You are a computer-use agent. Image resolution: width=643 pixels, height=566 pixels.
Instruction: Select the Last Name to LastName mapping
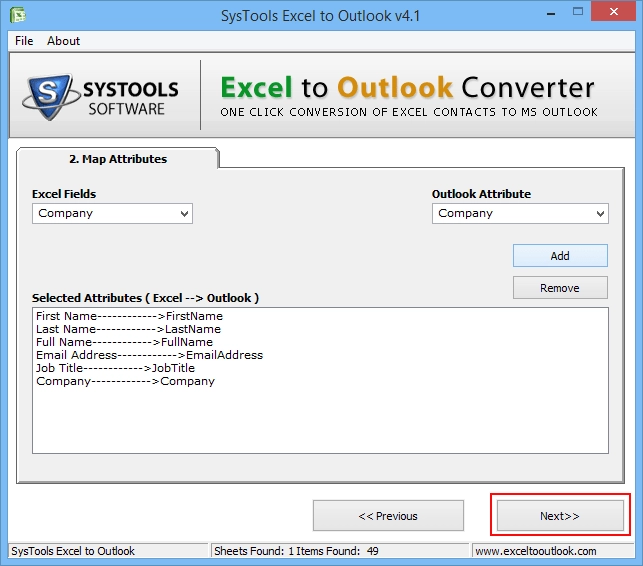tap(128, 329)
